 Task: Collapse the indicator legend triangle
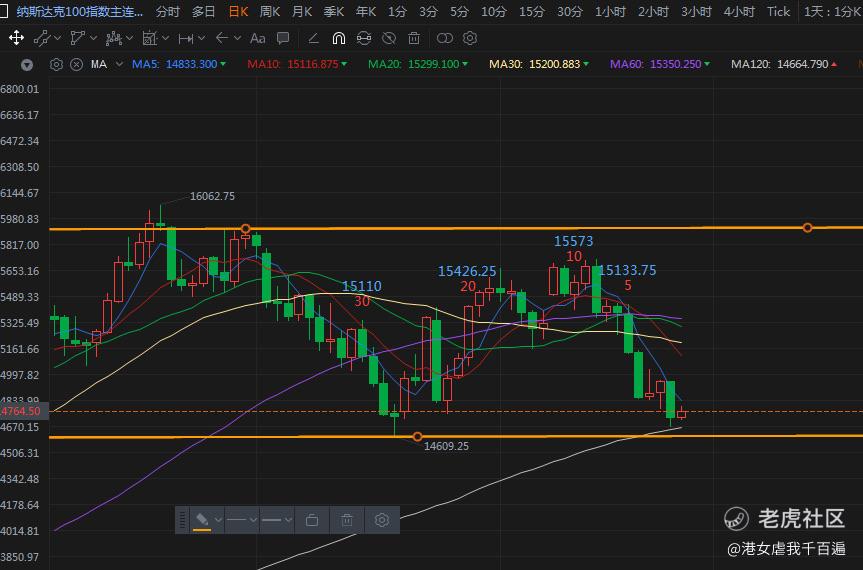26,65
